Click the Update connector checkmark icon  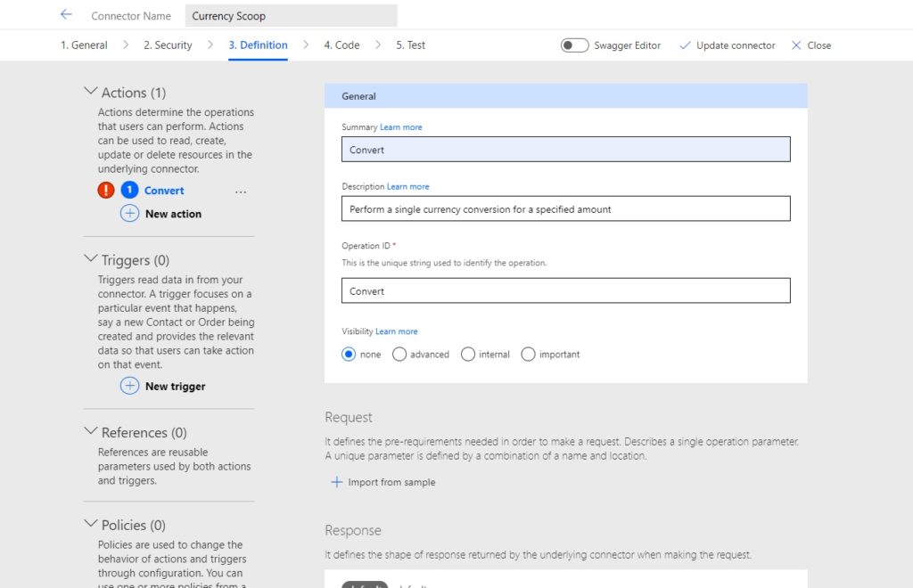686,45
